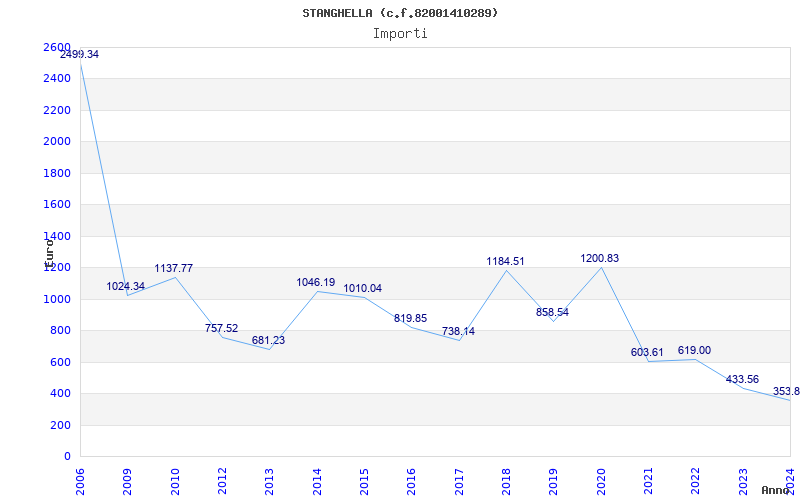Select the 858.54 data label
The width and height of the screenshot is (800, 500).
tap(552, 312)
